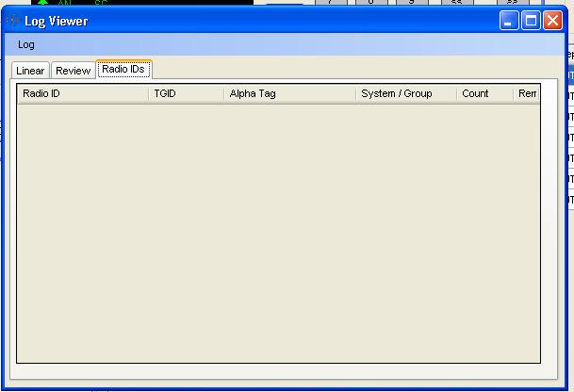Sort by the Alpha Tag column header

coord(290,93)
